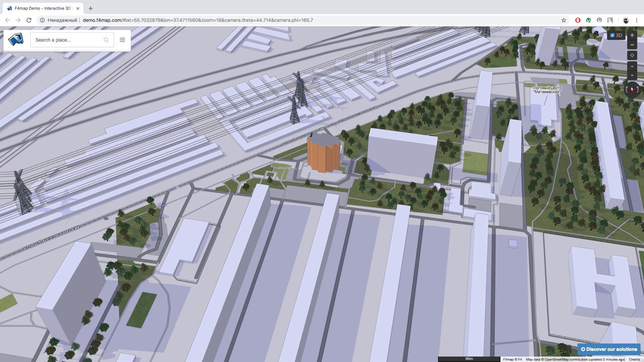Click the site info security icon
The width and height of the screenshot is (644, 362).
(x=42, y=20)
